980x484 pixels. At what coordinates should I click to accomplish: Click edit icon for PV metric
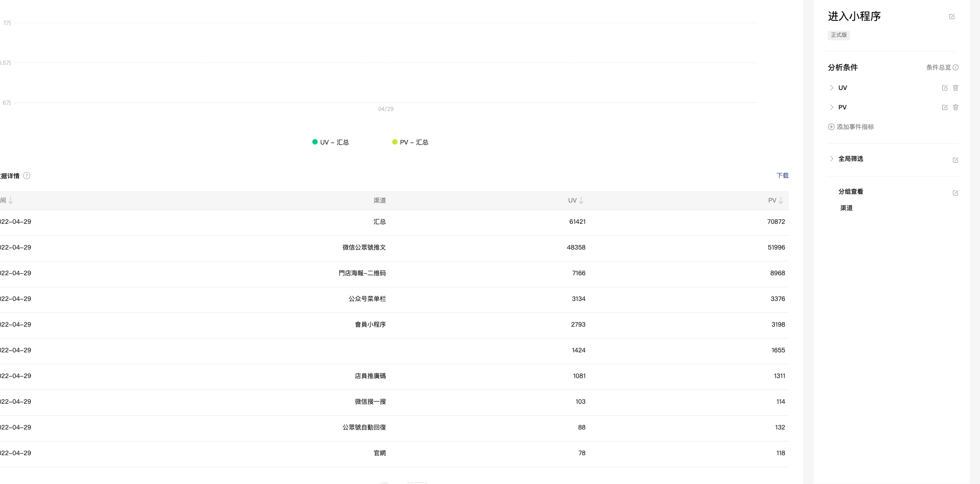(945, 108)
